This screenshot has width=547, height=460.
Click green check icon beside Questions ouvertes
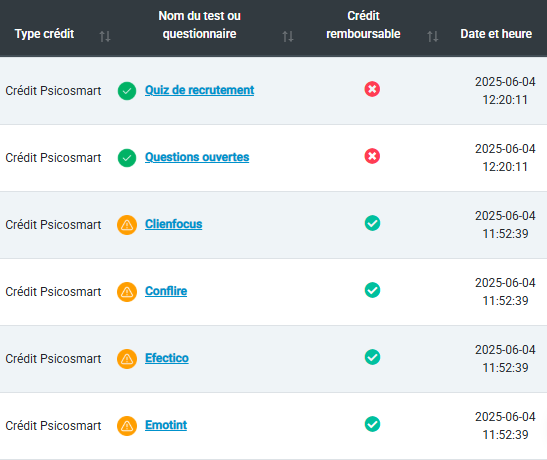127,158
